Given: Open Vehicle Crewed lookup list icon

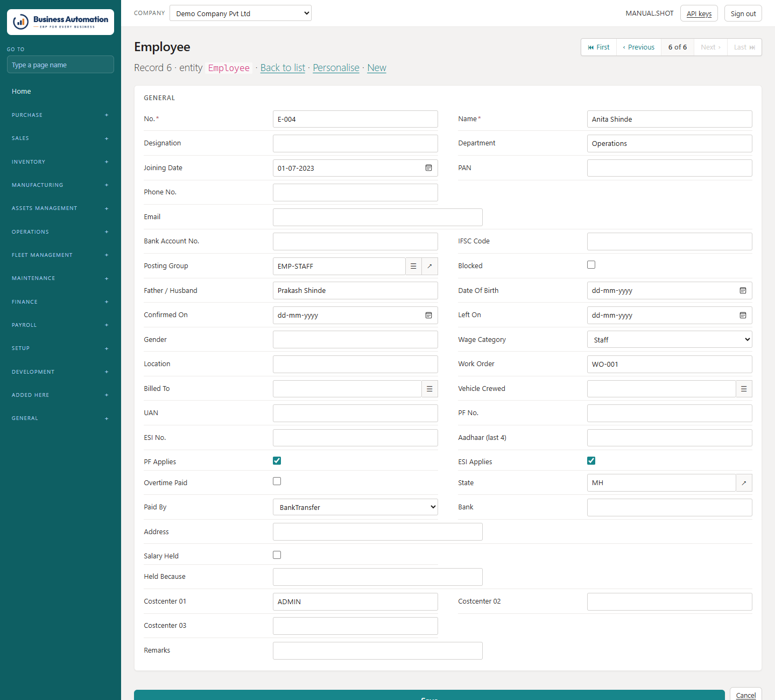Looking at the screenshot, I should click(x=744, y=389).
